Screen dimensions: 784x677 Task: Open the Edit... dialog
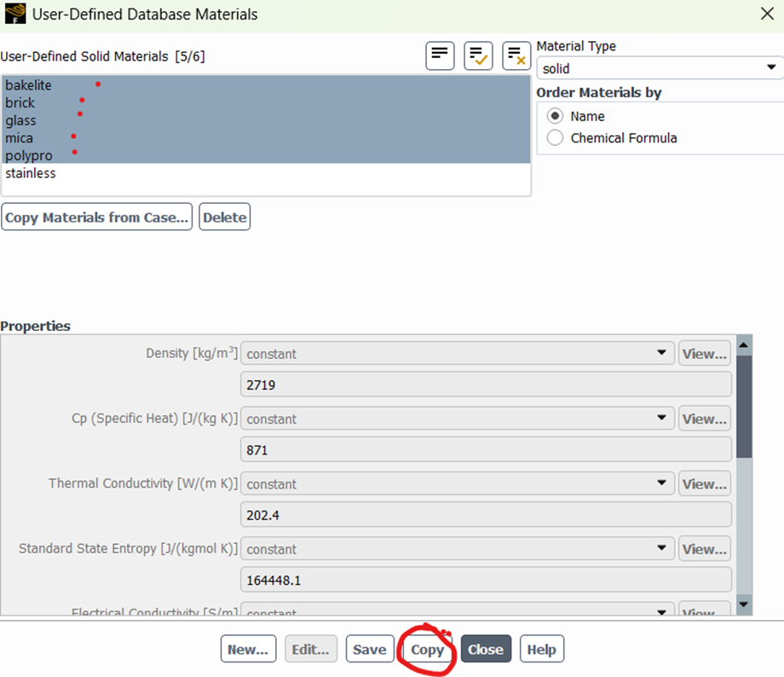pyautogui.click(x=310, y=649)
